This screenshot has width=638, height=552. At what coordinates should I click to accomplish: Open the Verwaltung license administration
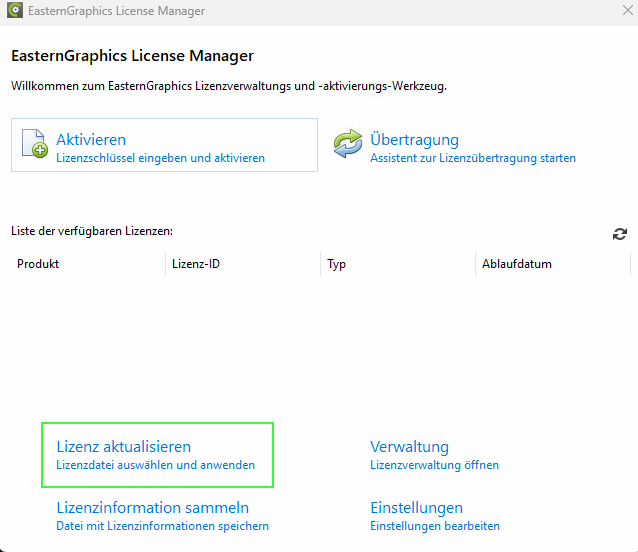[x=409, y=447]
